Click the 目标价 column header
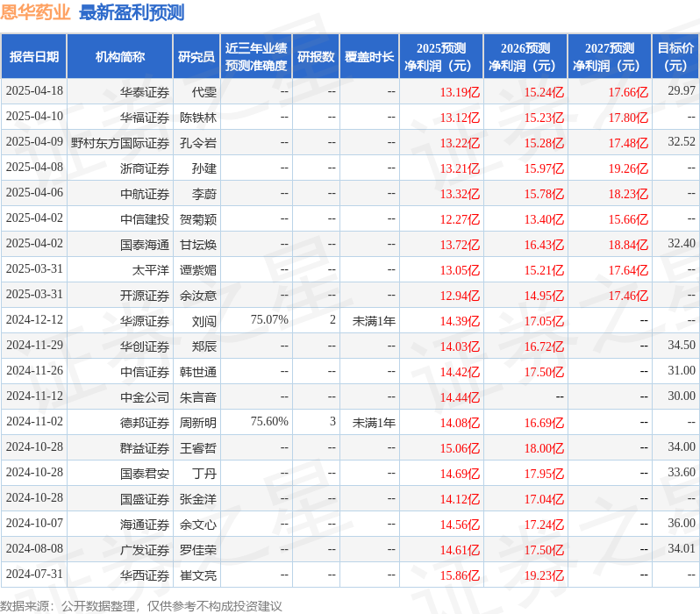The width and height of the screenshot is (700, 614). (675, 57)
